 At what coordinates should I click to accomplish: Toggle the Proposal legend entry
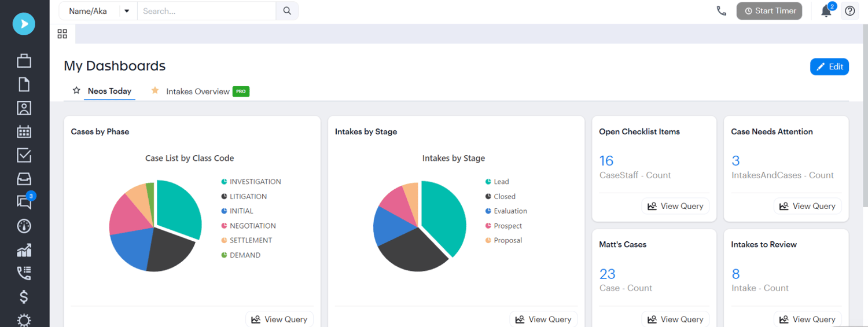point(503,240)
